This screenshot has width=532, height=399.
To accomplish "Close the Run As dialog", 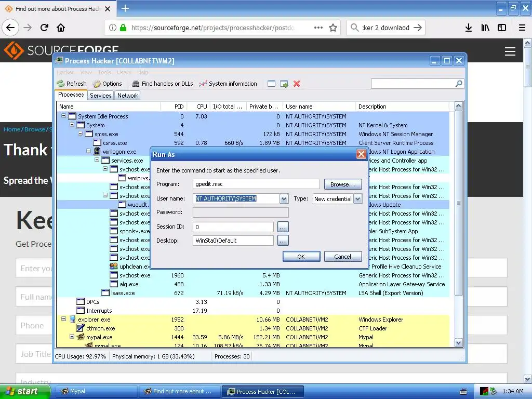I will (x=361, y=154).
